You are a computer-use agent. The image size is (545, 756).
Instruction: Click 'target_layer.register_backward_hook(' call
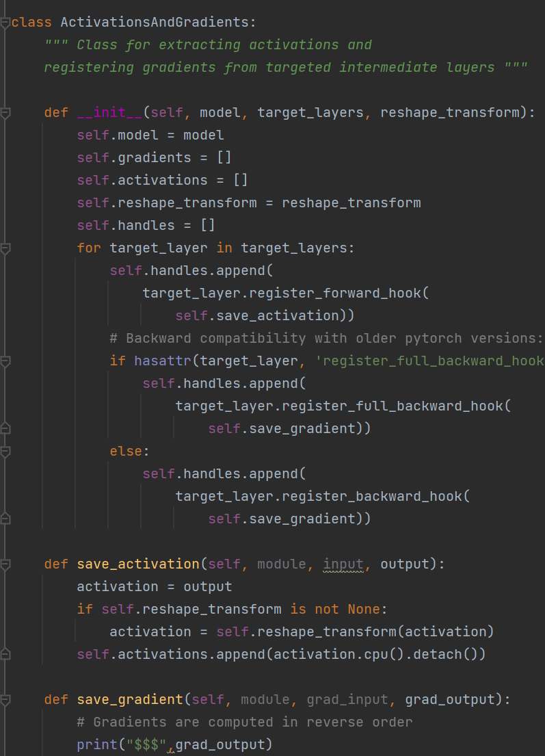[322, 496]
